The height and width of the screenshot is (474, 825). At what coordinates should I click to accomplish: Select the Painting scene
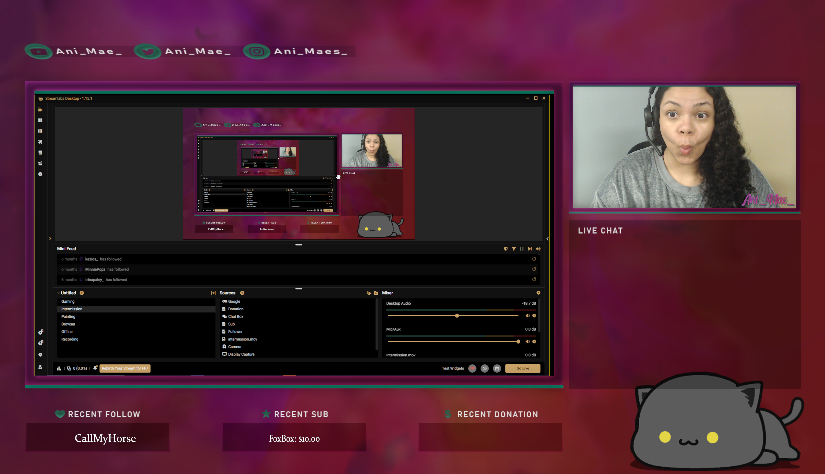pyautogui.click(x=136, y=317)
